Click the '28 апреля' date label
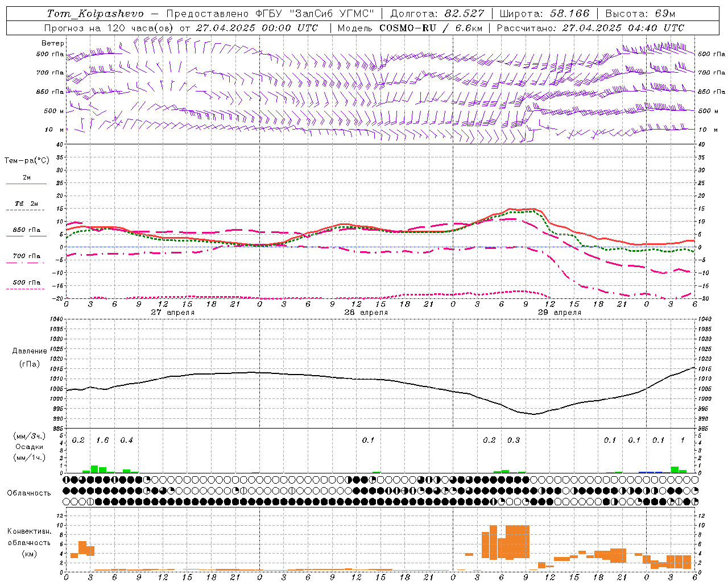The width and height of the screenshot is (728, 582). (366, 313)
